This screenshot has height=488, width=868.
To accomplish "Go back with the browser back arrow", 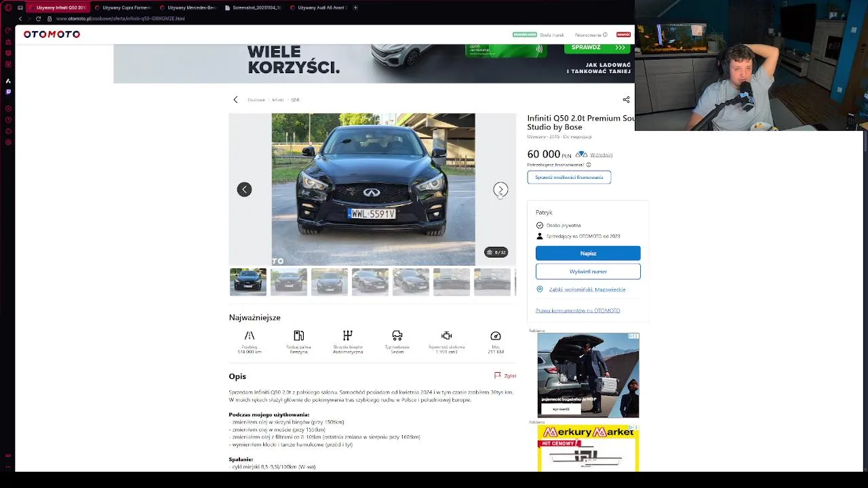I will [20, 18].
